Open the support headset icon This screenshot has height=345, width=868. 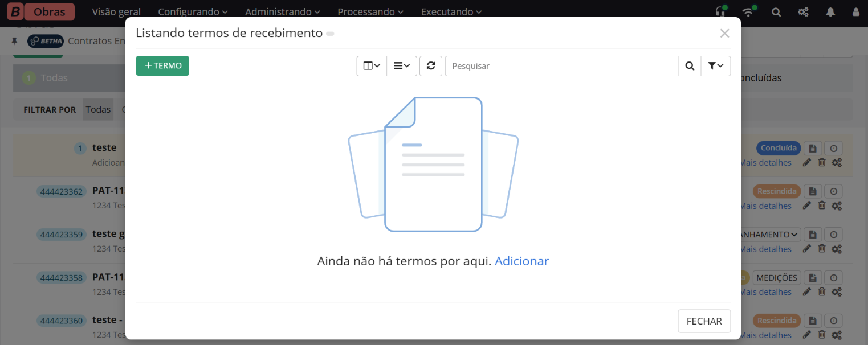pyautogui.click(x=720, y=11)
